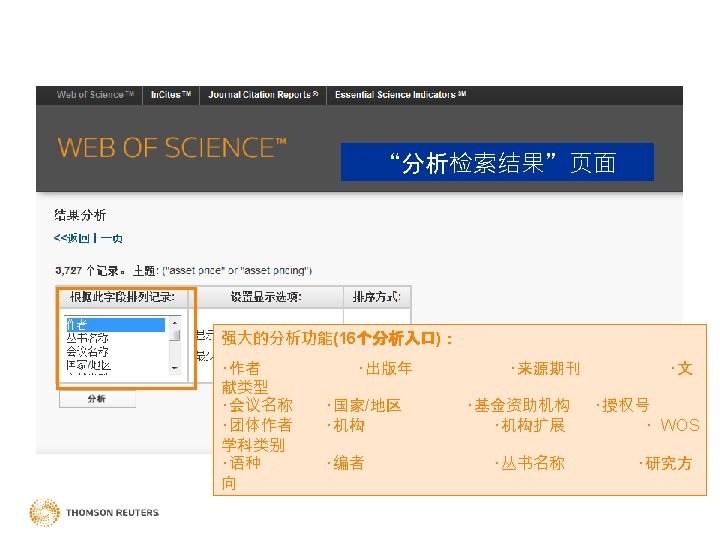Click the list scrollbar thumb
This screenshot has width=720, height=540.
pos(174,335)
